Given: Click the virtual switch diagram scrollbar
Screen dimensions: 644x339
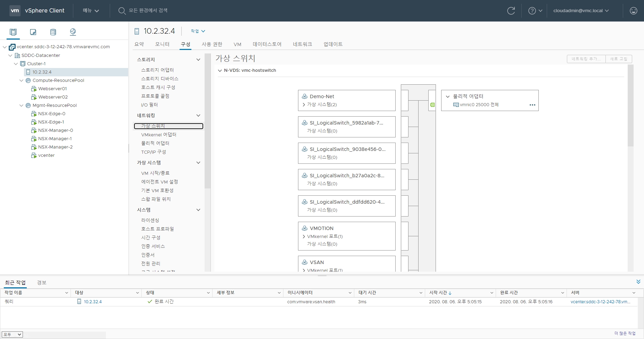Looking at the screenshot, I should 630,105.
